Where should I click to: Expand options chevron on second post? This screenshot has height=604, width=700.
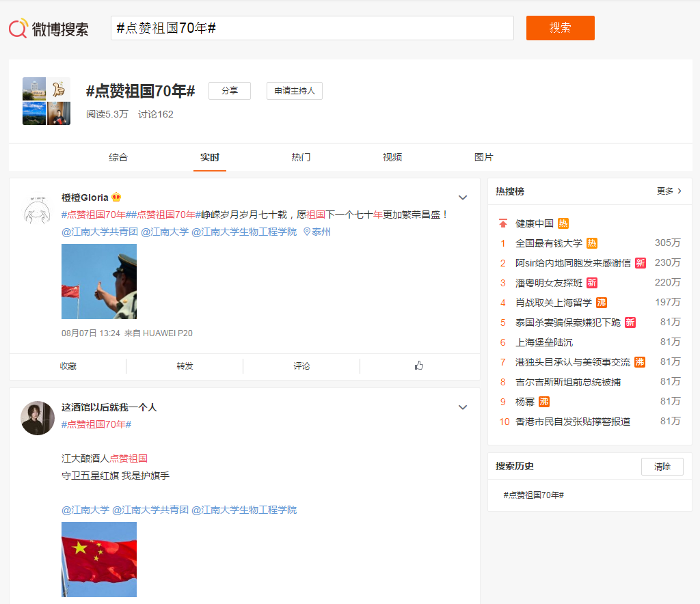(463, 407)
